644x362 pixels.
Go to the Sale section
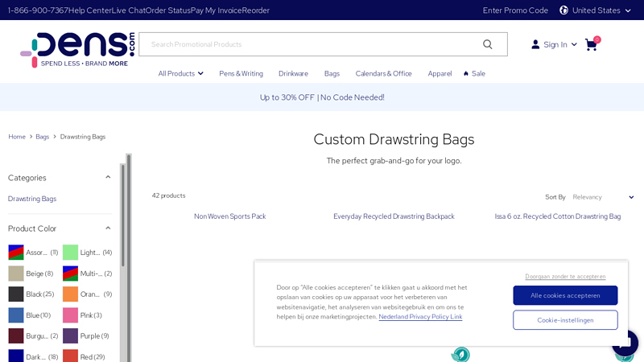point(478,73)
